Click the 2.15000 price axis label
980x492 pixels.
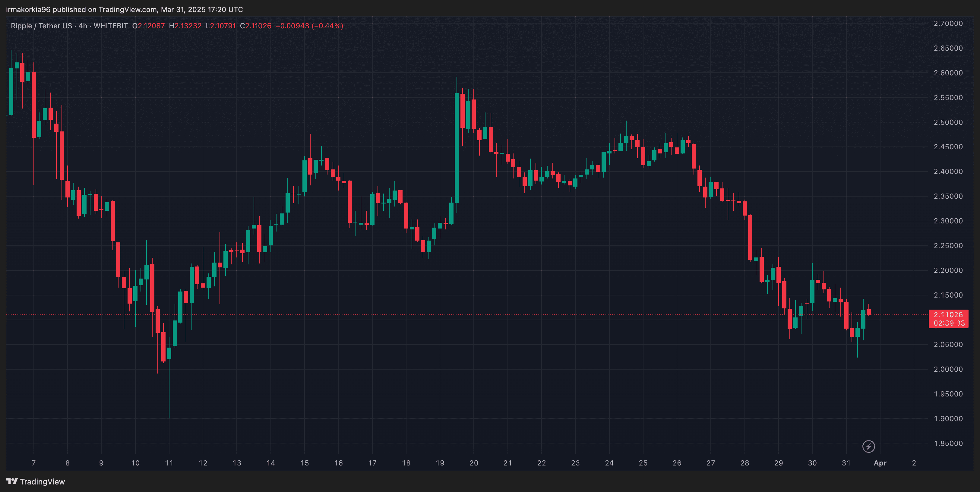(x=948, y=295)
